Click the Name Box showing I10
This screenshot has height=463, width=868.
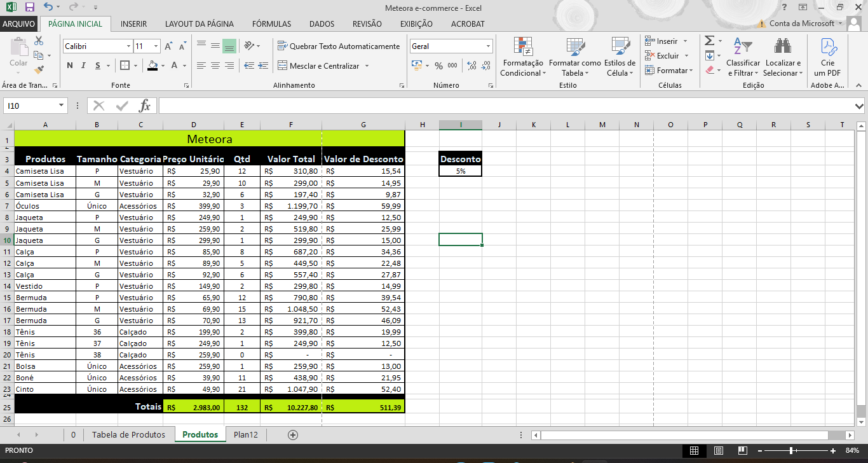(x=36, y=106)
